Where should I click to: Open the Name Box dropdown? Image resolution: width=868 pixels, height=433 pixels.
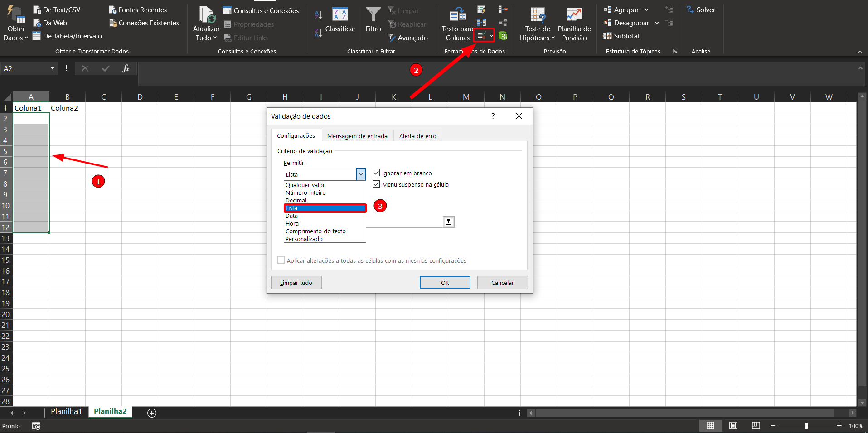pyautogui.click(x=52, y=68)
